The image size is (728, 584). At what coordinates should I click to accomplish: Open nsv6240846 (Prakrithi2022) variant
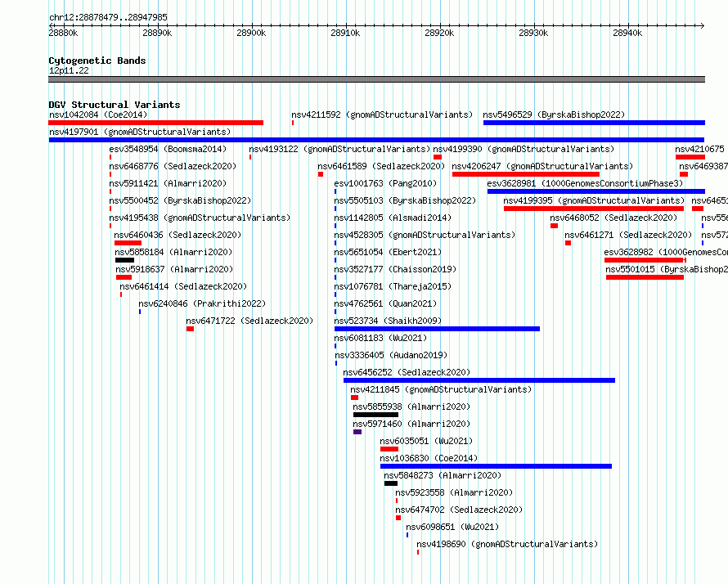click(202, 303)
